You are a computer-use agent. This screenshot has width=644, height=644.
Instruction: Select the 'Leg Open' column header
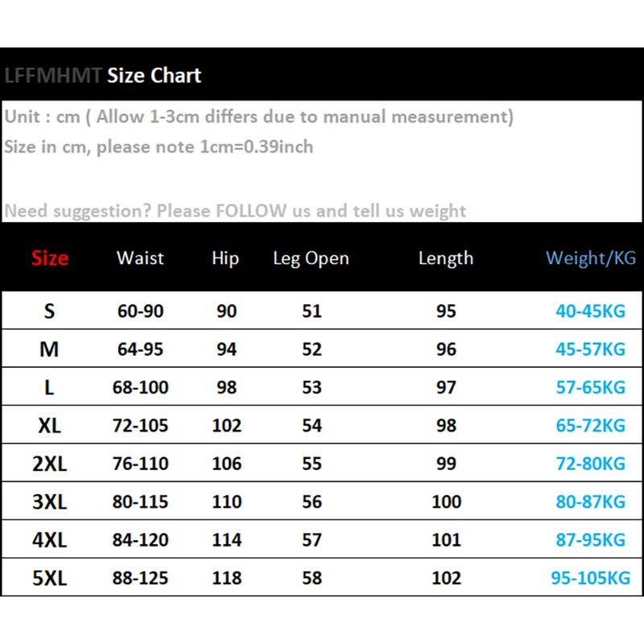pyautogui.click(x=311, y=258)
